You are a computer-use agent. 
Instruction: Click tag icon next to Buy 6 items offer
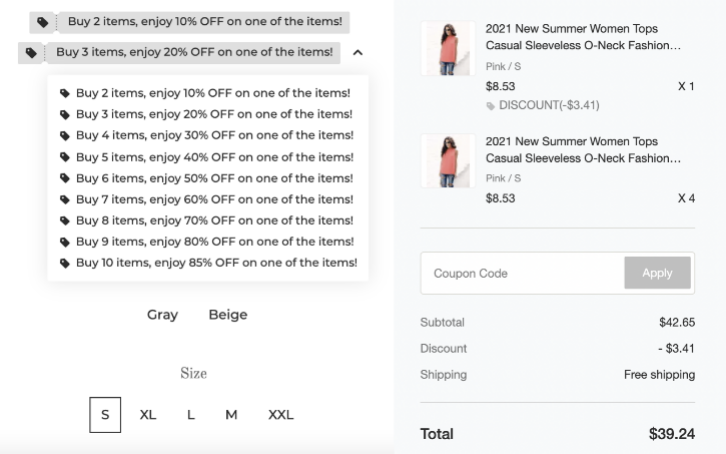point(65,178)
